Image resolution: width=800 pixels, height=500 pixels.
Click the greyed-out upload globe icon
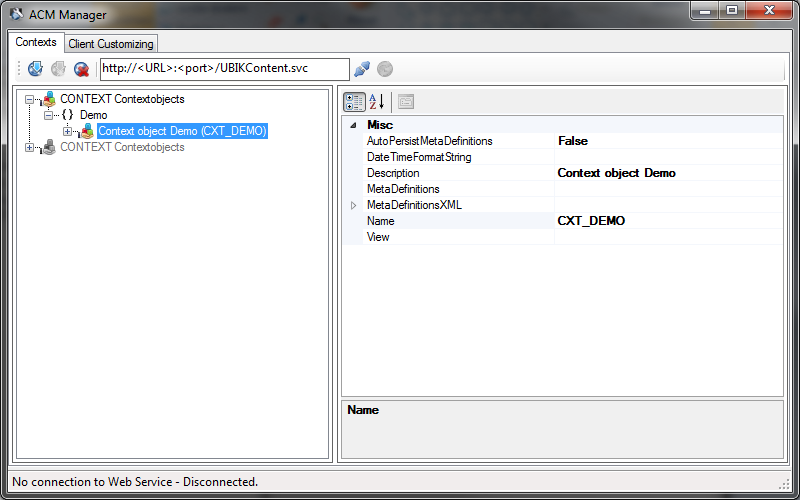tap(58, 69)
